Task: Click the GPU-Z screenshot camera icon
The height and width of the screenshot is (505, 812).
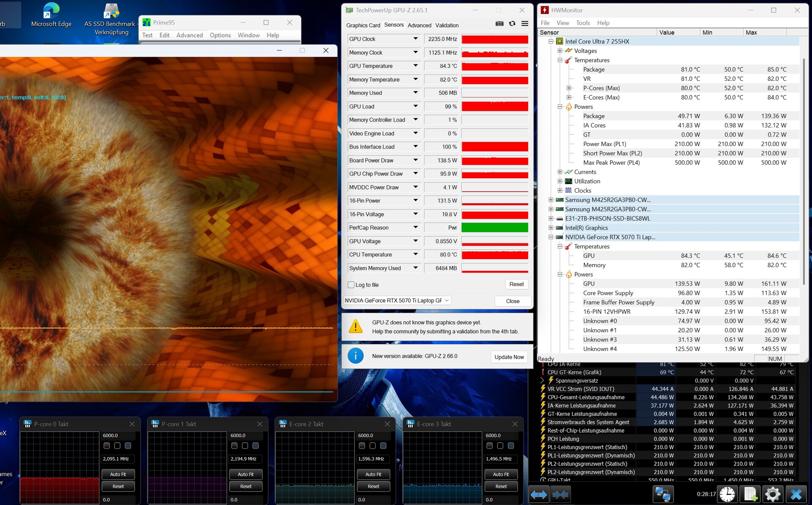Action: coord(499,24)
